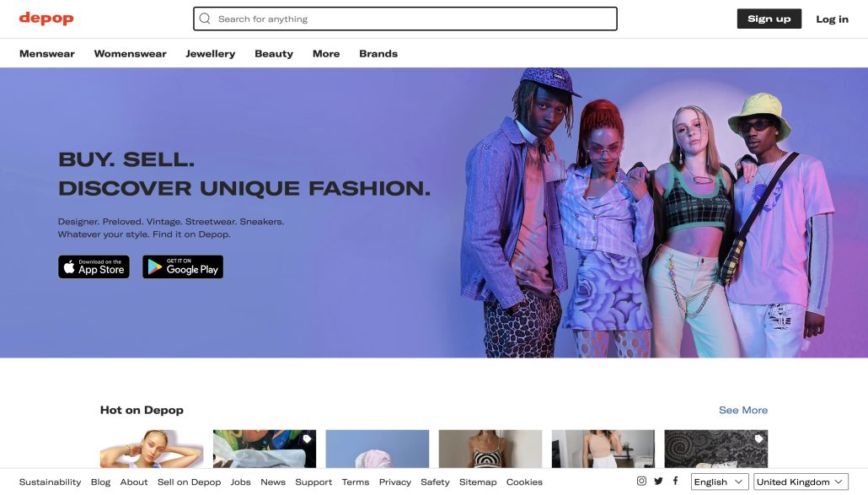Screen dimensions: 868x495
Task: Open the Privacy footer link
Action: (395, 482)
